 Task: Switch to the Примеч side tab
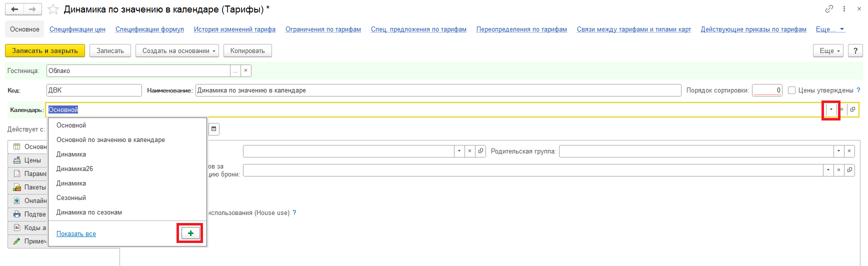click(x=28, y=241)
